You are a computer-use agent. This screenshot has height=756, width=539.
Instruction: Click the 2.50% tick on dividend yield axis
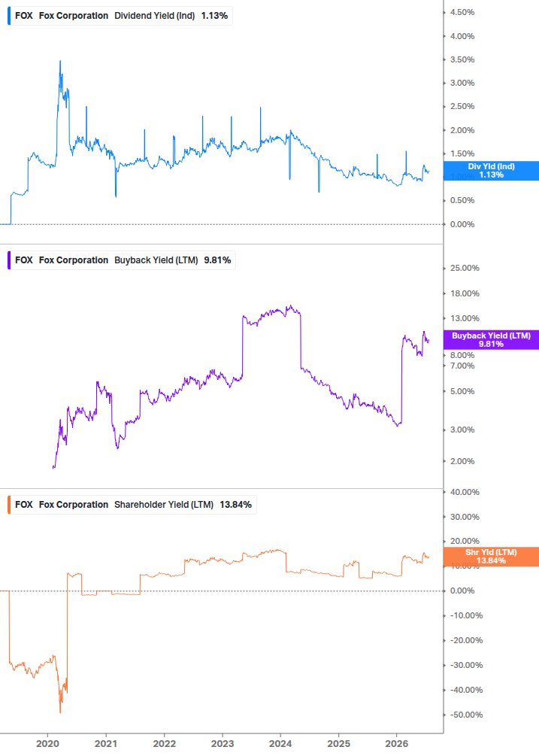pyautogui.click(x=462, y=107)
